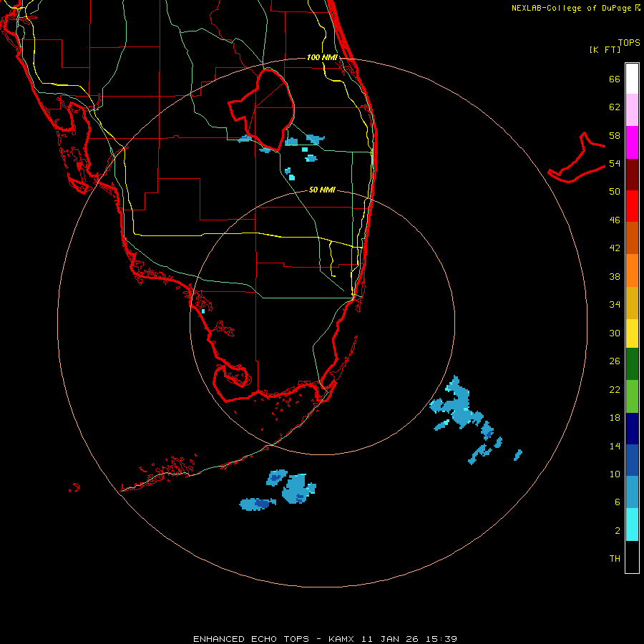Select the navy legend swatch

click(x=632, y=429)
